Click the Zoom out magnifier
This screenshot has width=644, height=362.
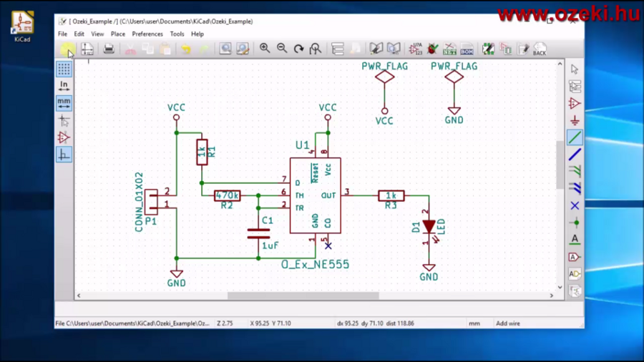pyautogui.click(x=282, y=49)
